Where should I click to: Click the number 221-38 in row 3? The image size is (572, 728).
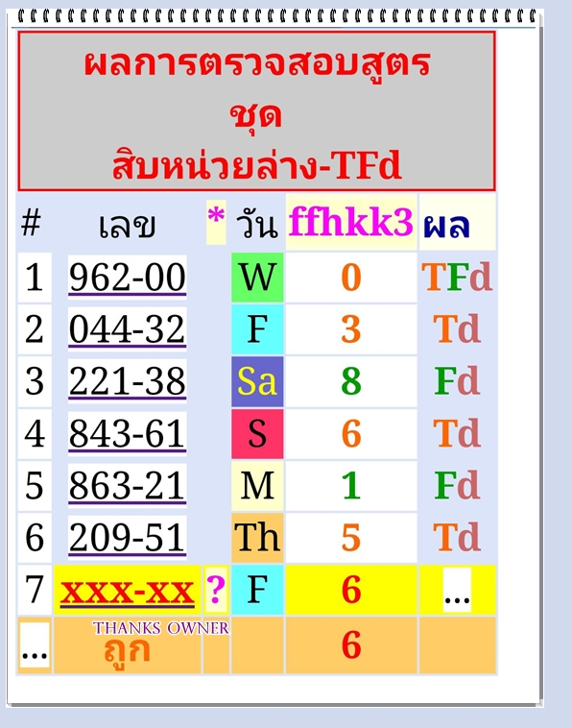127,381
